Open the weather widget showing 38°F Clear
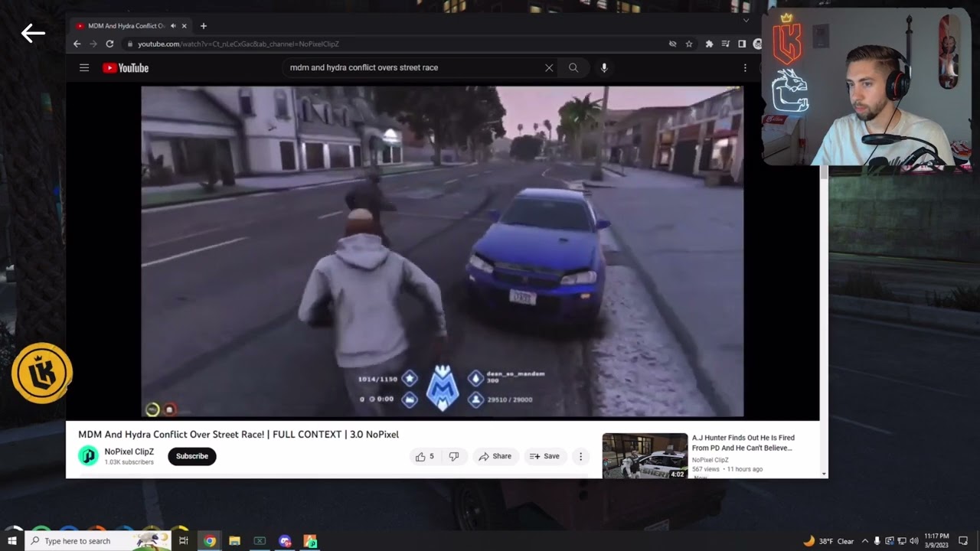Image resolution: width=980 pixels, height=551 pixels. [828, 541]
